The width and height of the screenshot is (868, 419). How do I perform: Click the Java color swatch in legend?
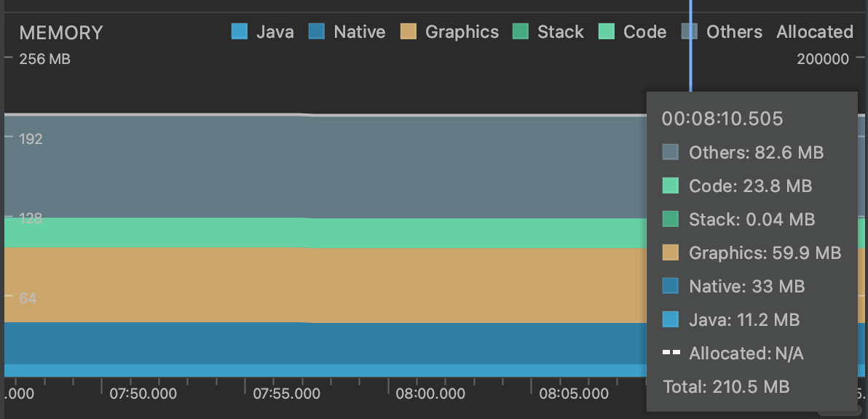pyautogui.click(x=240, y=32)
